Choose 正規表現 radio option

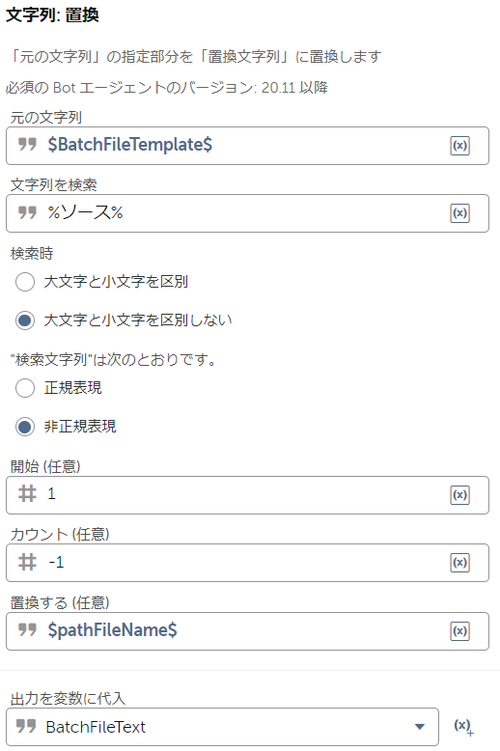coord(25,388)
